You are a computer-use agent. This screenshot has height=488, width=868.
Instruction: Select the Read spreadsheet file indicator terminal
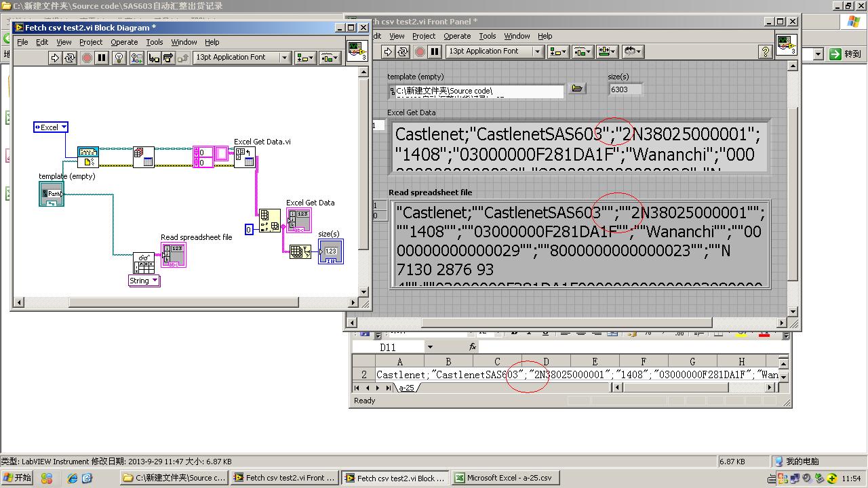click(174, 255)
